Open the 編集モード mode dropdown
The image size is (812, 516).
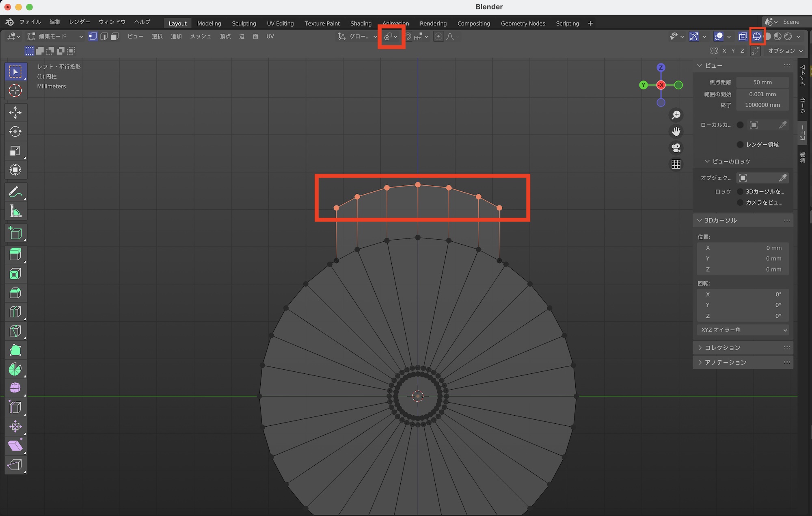55,37
